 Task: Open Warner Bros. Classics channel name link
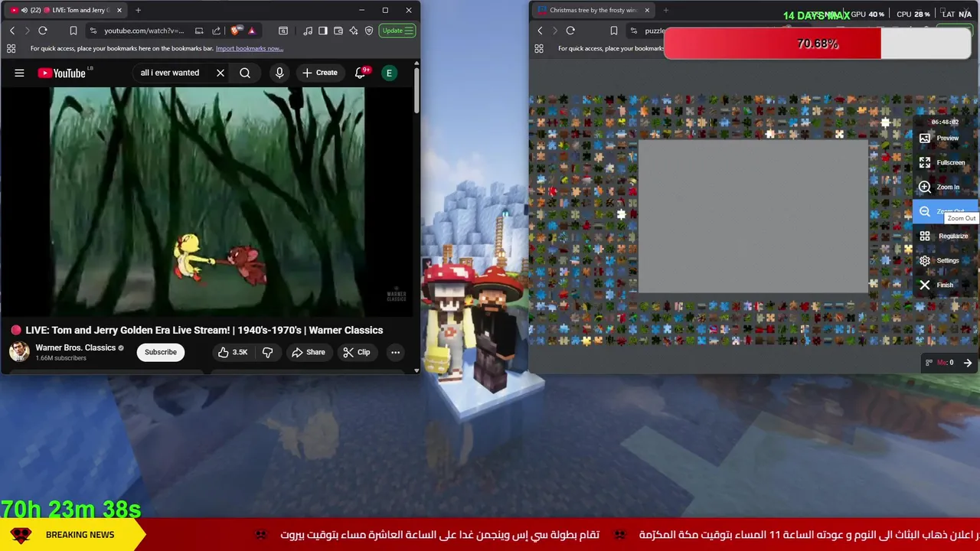tap(76, 347)
